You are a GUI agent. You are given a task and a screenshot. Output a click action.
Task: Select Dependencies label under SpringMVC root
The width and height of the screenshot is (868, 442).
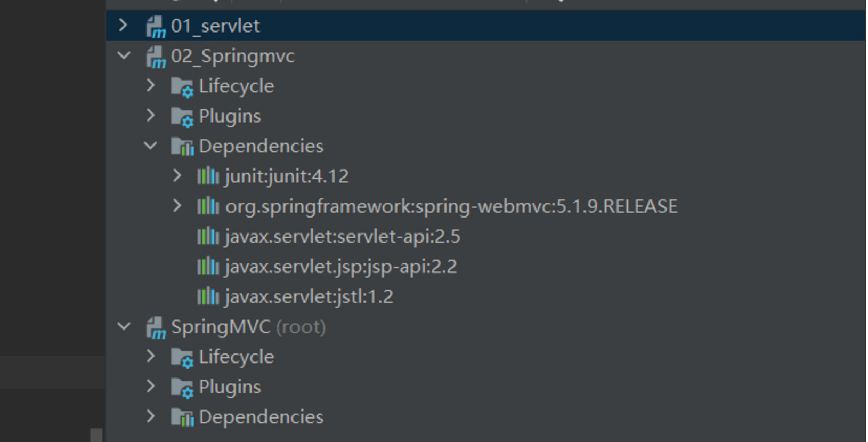tap(261, 417)
